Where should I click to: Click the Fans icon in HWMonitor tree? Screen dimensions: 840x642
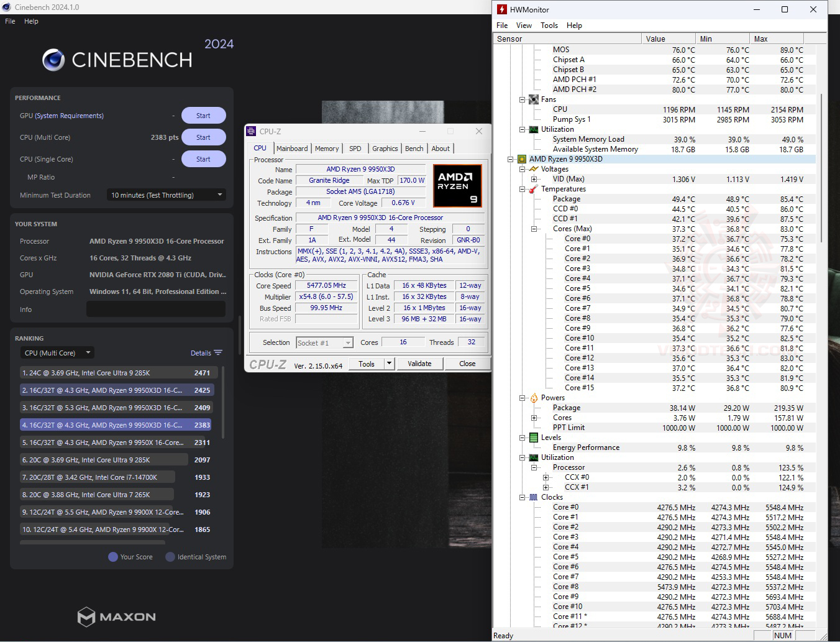pyautogui.click(x=534, y=99)
